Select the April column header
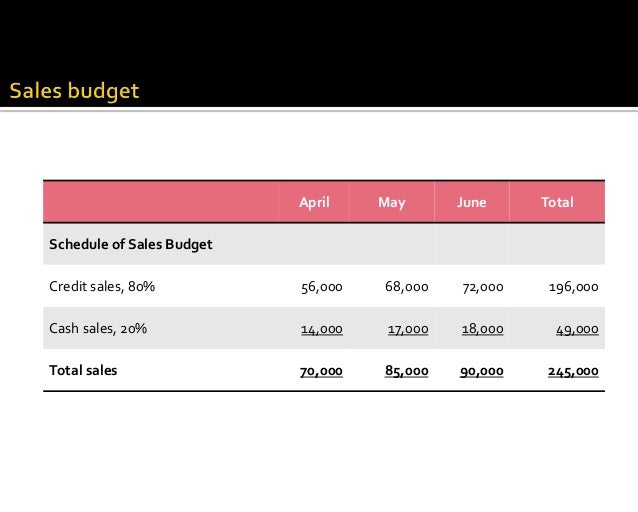Viewport: 638px width, 512px height. coord(314,202)
